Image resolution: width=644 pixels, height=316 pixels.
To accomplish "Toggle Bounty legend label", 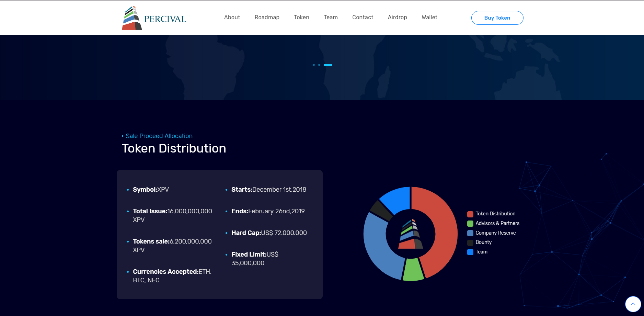I will point(483,242).
